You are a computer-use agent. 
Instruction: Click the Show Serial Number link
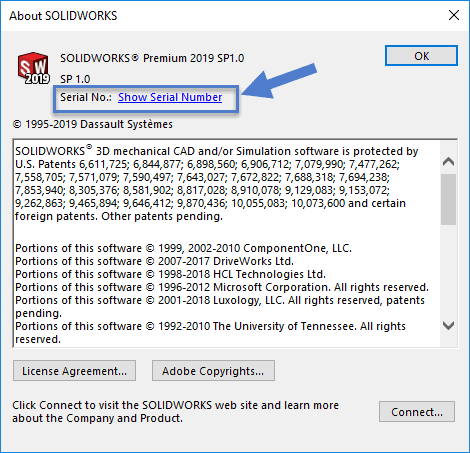click(x=170, y=97)
